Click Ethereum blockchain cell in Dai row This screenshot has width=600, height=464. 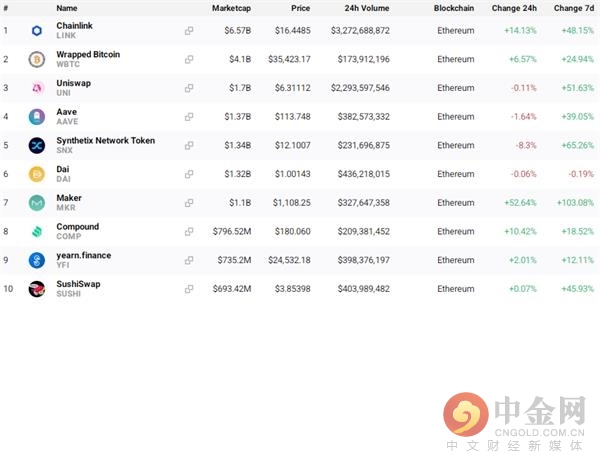click(456, 174)
